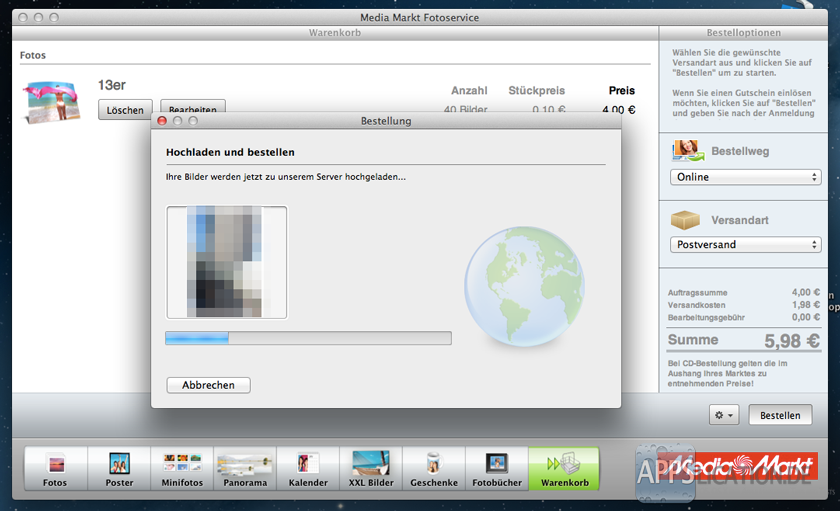Click the main window's minimize button
Viewport: 840px width, 511px height.
38,17
